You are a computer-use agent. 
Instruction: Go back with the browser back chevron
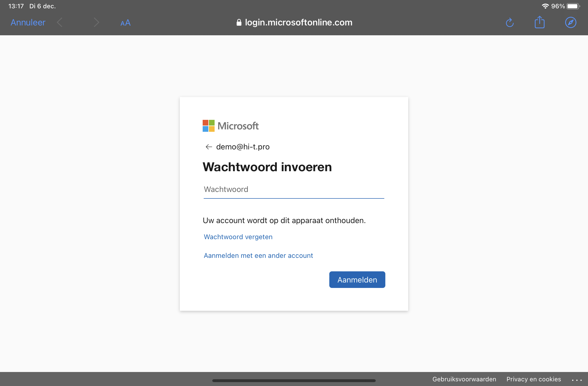[59, 23]
